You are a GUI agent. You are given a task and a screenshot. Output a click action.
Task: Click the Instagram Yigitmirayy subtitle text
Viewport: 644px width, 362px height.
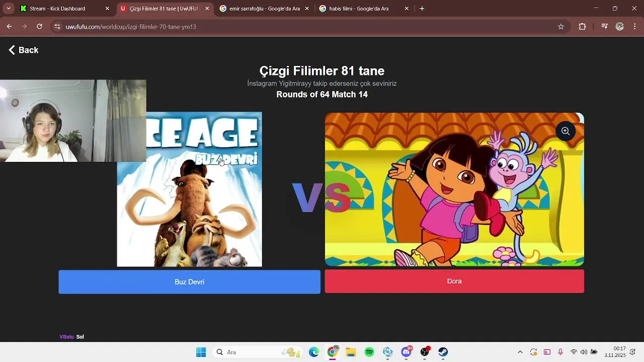click(322, 83)
